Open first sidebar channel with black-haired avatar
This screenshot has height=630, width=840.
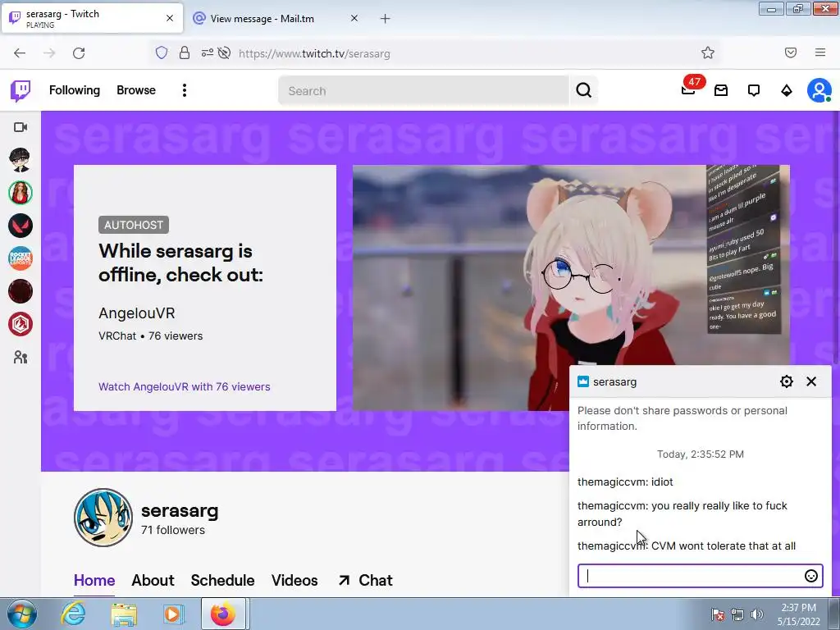coord(21,160)
